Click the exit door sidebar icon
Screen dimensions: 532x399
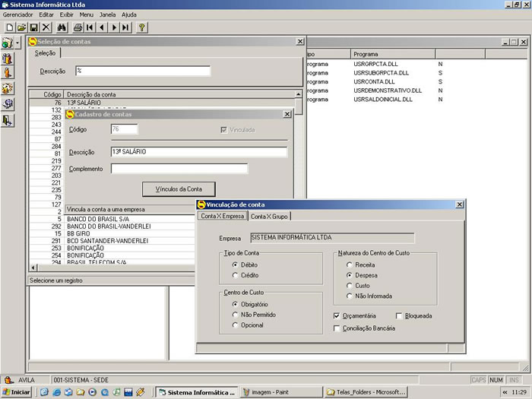[8, 120]
